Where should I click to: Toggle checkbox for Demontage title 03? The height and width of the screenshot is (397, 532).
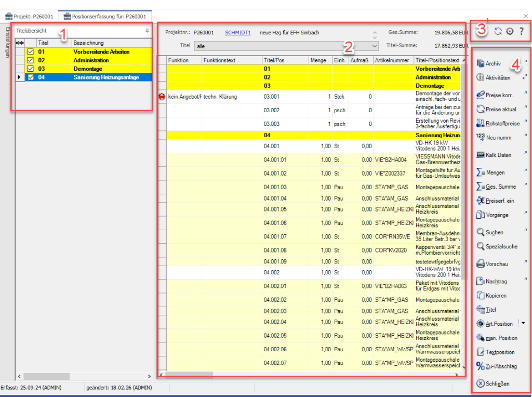click(x=30, y=69)
